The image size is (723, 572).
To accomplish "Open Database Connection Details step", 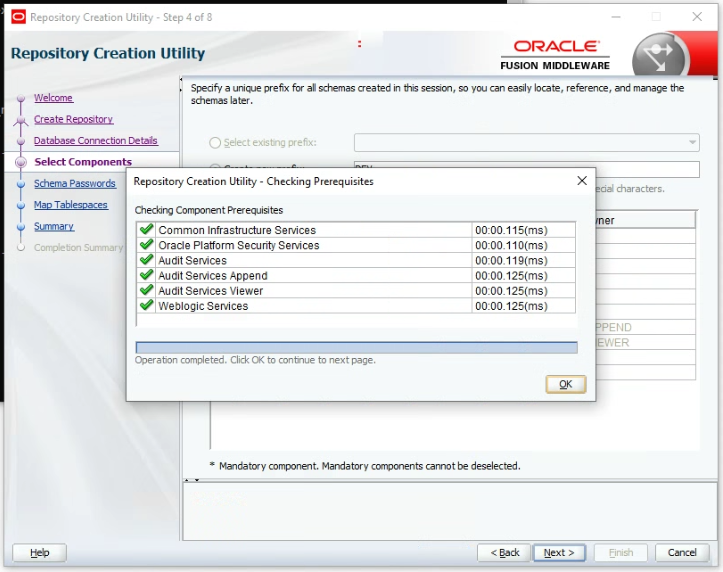I will tap(95, 140).
